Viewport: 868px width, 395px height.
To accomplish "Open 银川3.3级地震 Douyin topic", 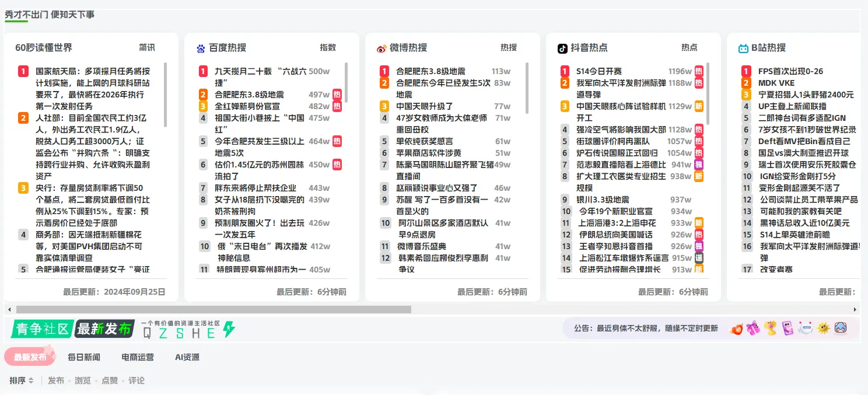I will pos(603,200).
